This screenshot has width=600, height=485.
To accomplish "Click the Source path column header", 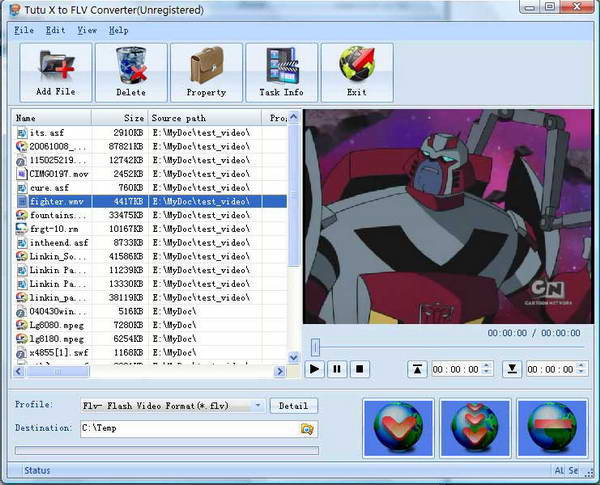I will [x=205, y=118].
